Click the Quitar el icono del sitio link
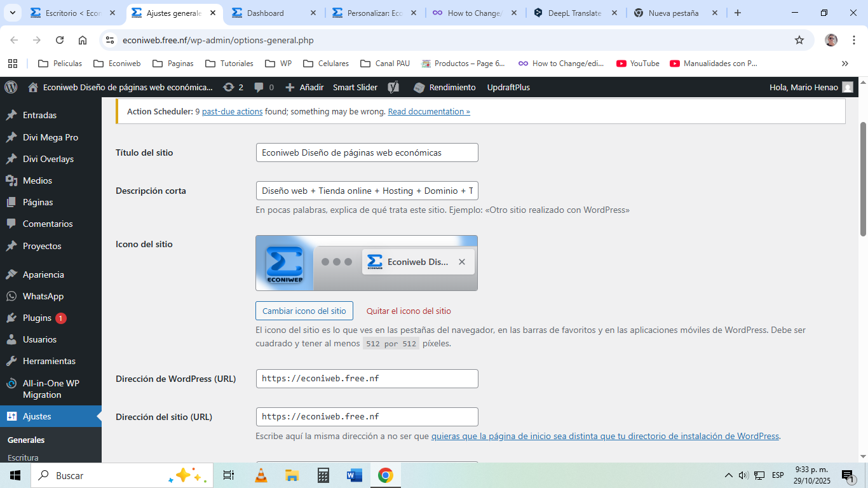 click(x=409, y=311)
